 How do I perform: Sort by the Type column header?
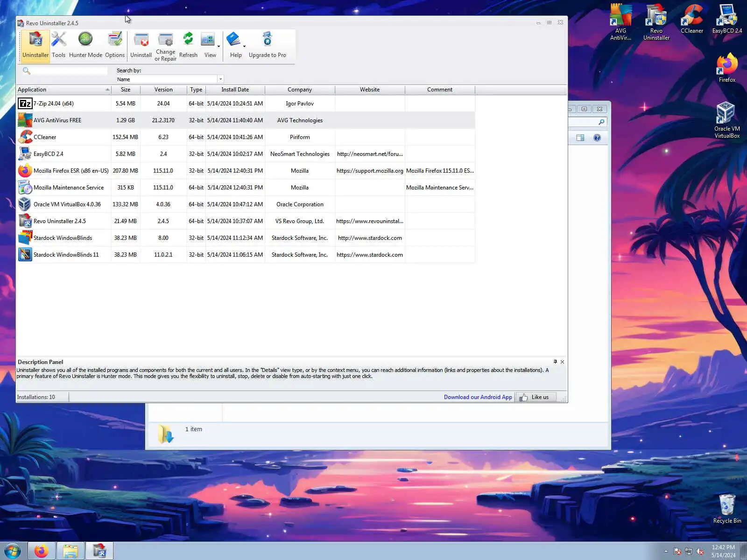[196, 90]
